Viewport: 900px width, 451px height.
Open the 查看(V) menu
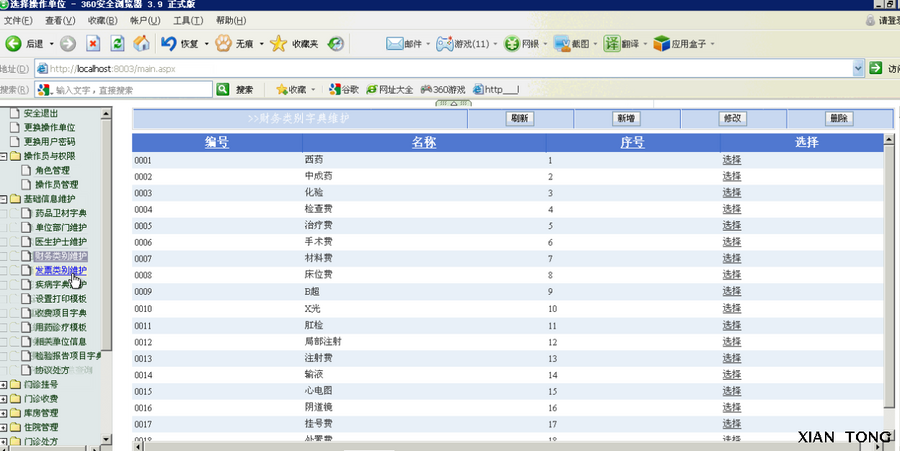60,21
